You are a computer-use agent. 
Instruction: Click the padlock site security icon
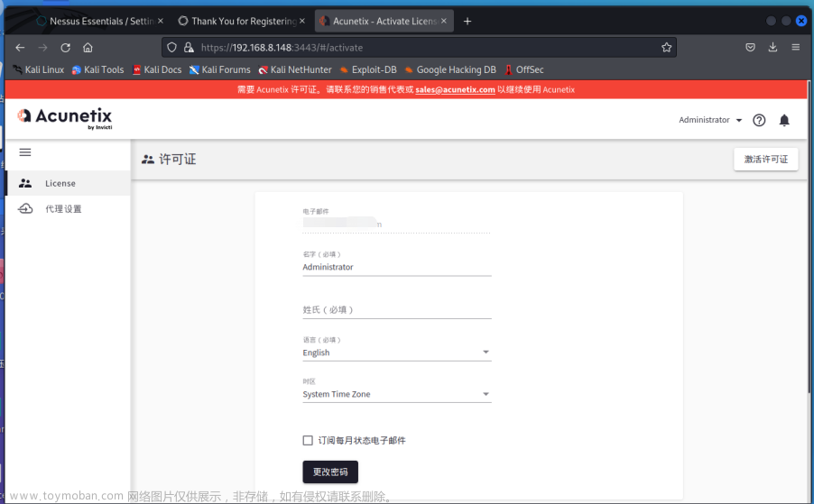pos(189,48)
